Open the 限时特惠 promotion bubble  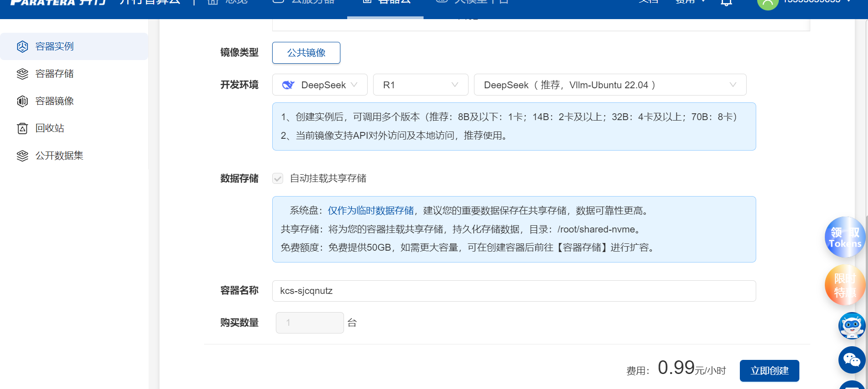[x=845, y=285]
